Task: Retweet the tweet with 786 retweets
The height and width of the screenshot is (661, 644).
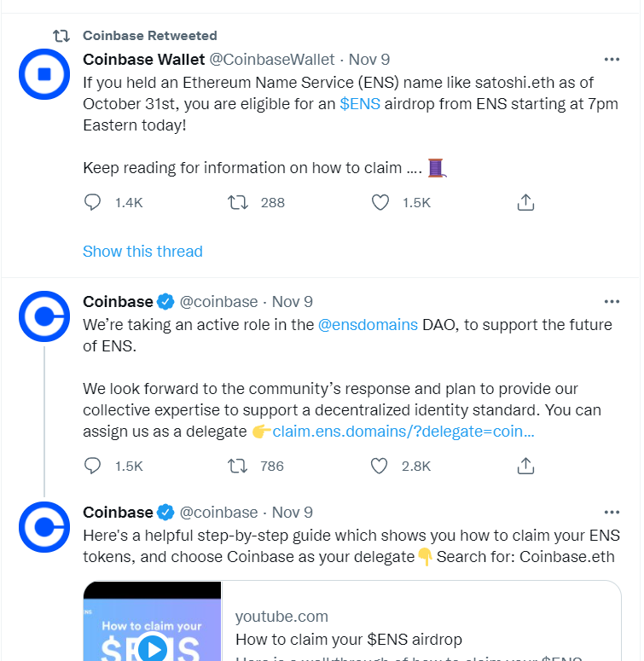Action: click(238, 466)
